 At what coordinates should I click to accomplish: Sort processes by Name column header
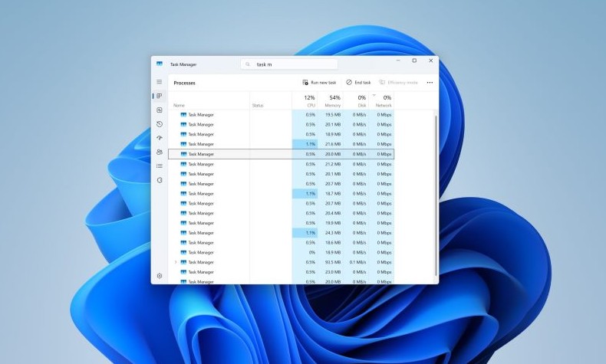pyautogui.click(x=179, y=105)
